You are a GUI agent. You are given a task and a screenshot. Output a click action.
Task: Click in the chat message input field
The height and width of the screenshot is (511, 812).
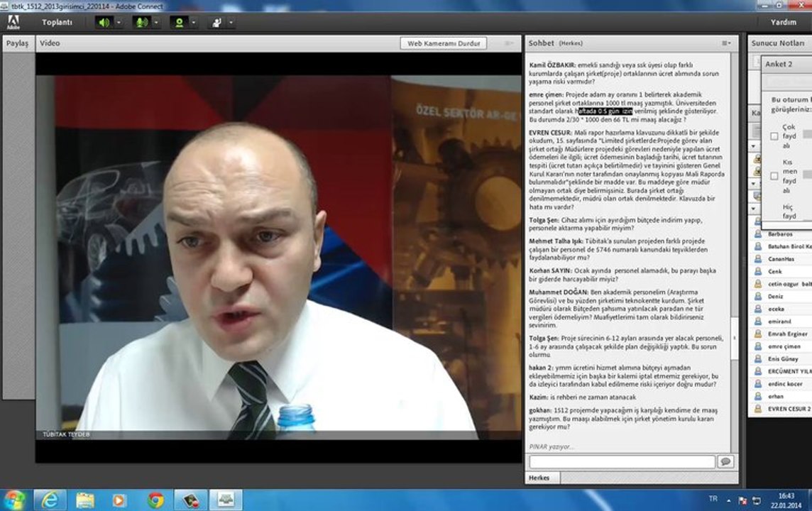coord(622,462)
